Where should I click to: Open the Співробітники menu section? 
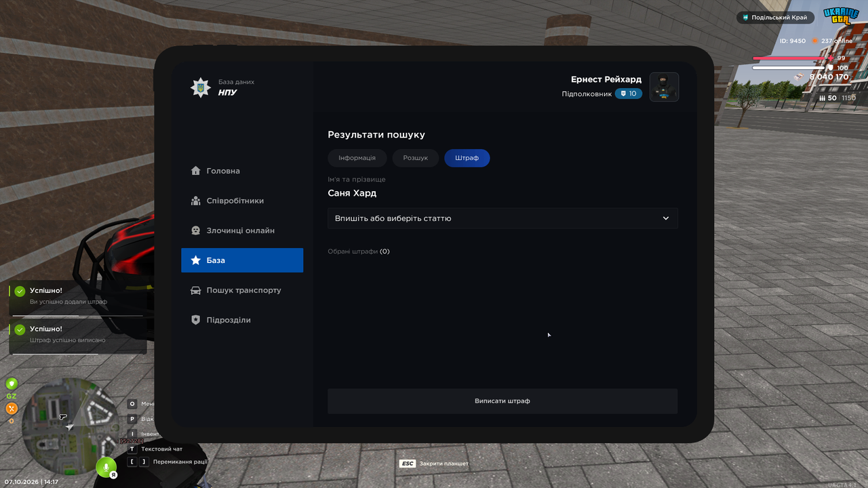point(242,201)
